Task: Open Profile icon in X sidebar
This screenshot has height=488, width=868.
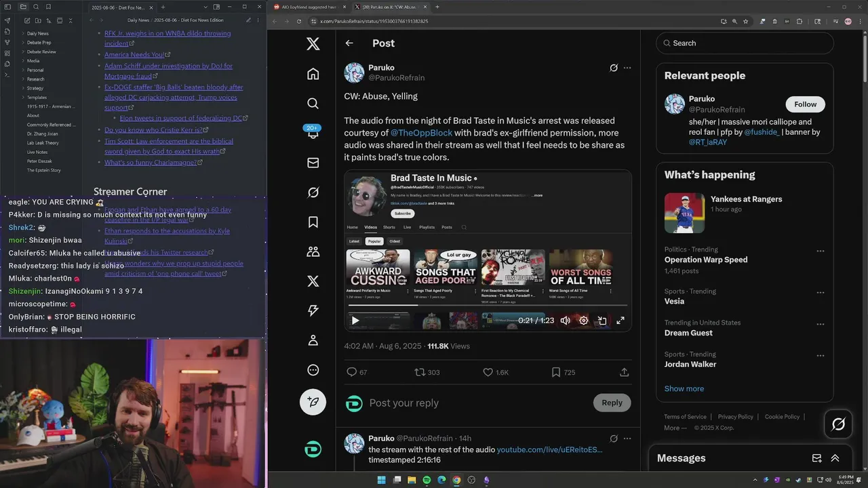Action: pyautogui.click(x=313, y=340)
